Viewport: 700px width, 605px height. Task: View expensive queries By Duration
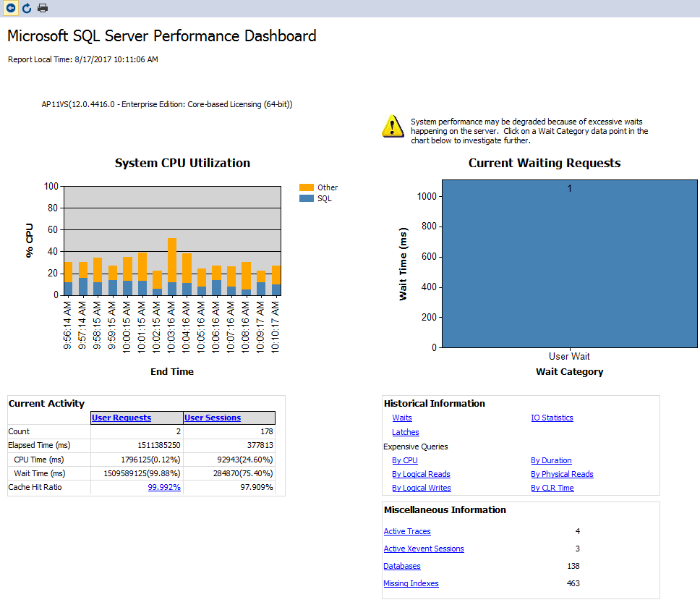[551, 460]
